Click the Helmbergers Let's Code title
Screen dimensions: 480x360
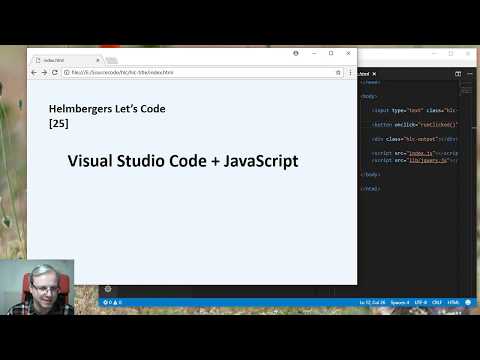[x=107, y=109]
